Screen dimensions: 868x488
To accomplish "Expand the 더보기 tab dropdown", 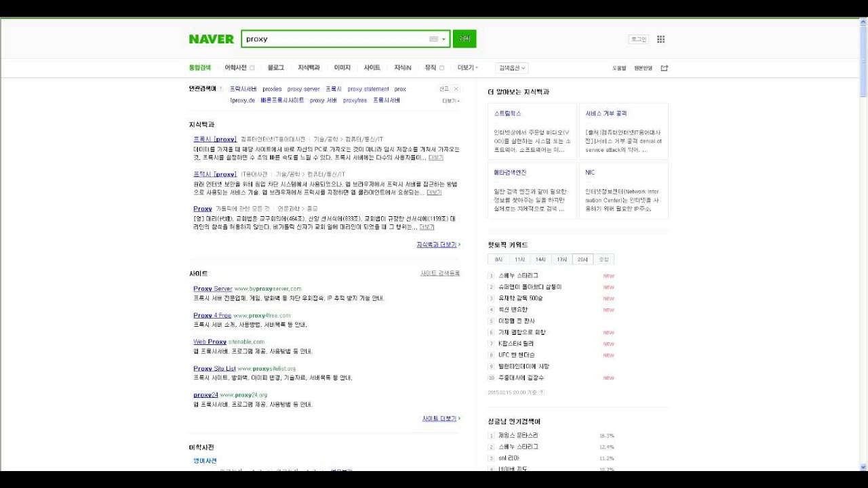I will pyautogui.click(x=468, y=68).
